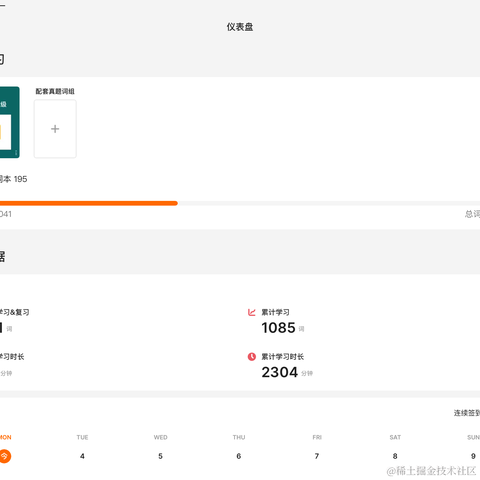Screen dimensions: 480x480
Task: Select today's orange 今 circle on Monday
Action: click(5, 456)
